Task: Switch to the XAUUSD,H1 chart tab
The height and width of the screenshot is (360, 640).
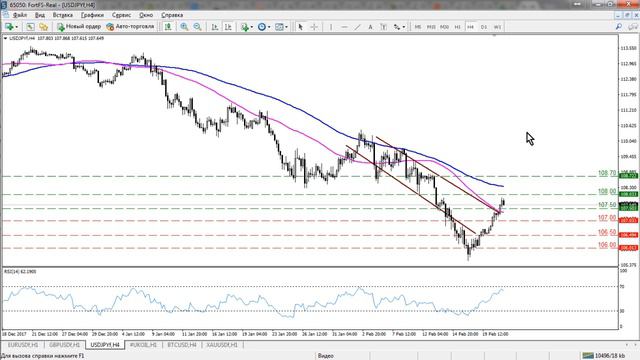Action: pyautogui.click(x=222, y=345)
